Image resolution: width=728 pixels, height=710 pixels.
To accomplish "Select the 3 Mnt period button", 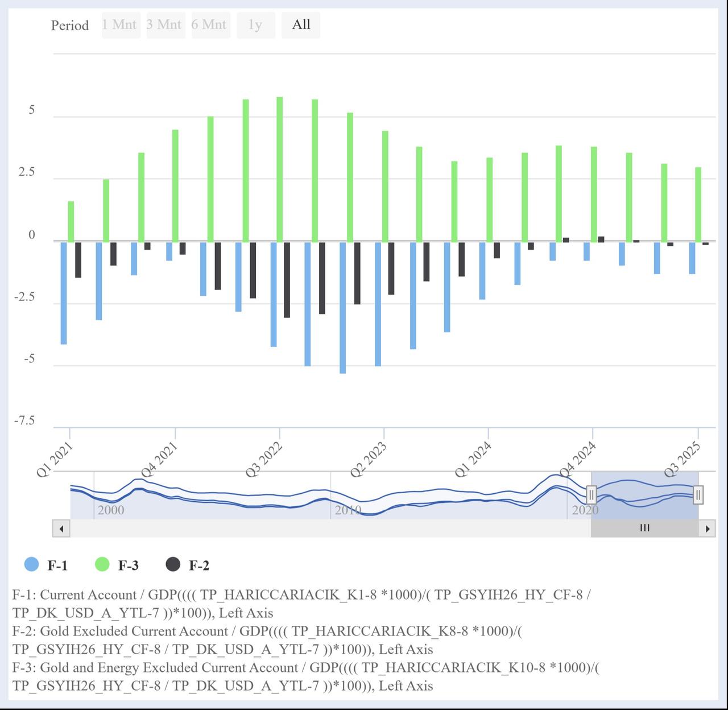I will pos(166,25).
